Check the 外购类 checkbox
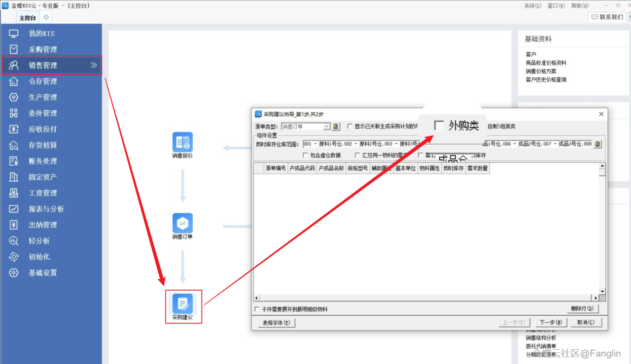 pyautogui.click(x=439, y=126)
